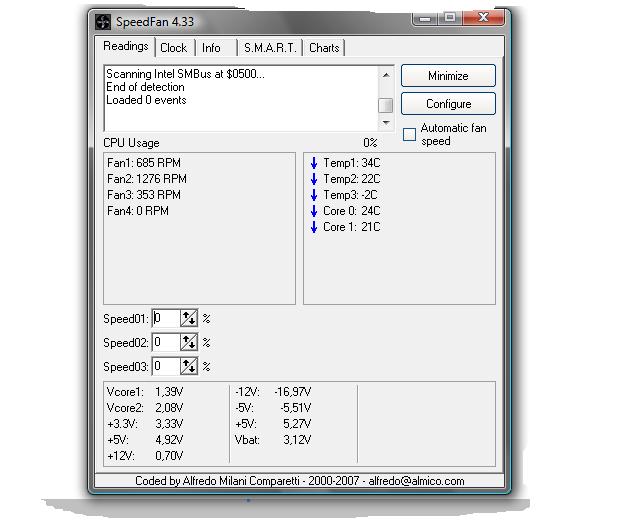640x520 pixels.
Task: Click the Fan4: 0 RPM reading
Action: 138,211
